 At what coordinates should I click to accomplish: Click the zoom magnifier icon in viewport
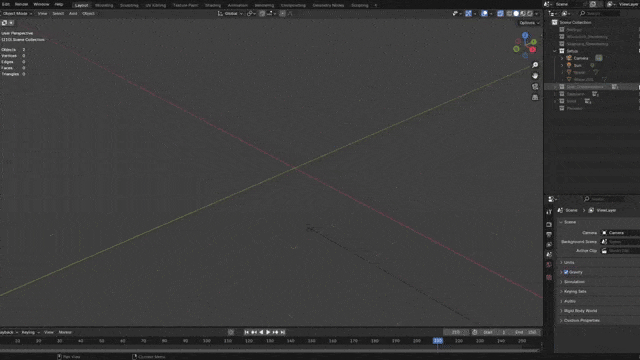point(535,65)
